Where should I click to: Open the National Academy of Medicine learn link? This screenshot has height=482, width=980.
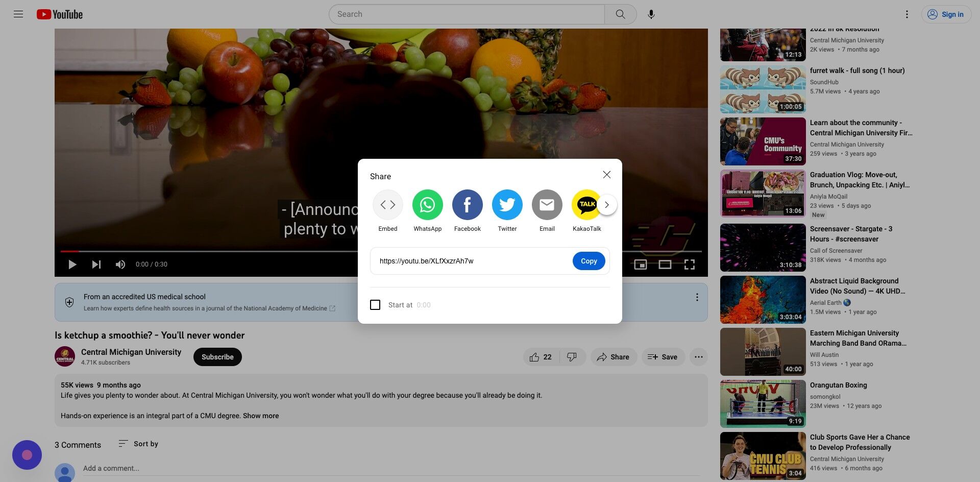[x=209, y=308]
